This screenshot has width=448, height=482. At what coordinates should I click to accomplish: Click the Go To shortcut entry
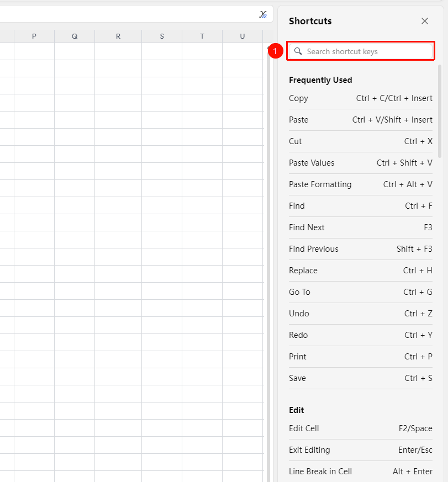coord(361,292)
